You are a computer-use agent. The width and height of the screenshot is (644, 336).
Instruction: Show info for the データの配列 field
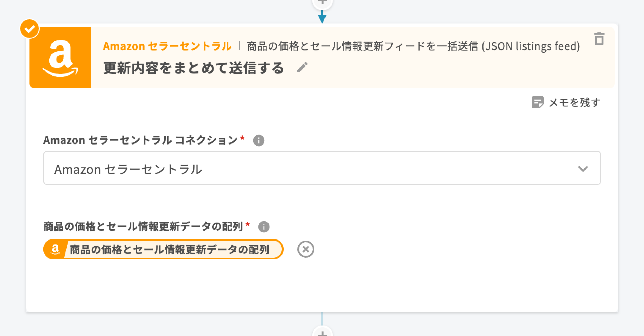(x=264, y=227)
